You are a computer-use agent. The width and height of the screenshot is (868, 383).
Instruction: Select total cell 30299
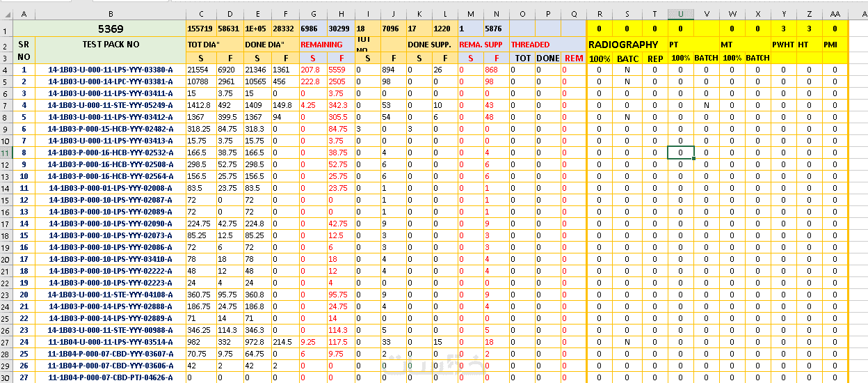pos(341,29)
